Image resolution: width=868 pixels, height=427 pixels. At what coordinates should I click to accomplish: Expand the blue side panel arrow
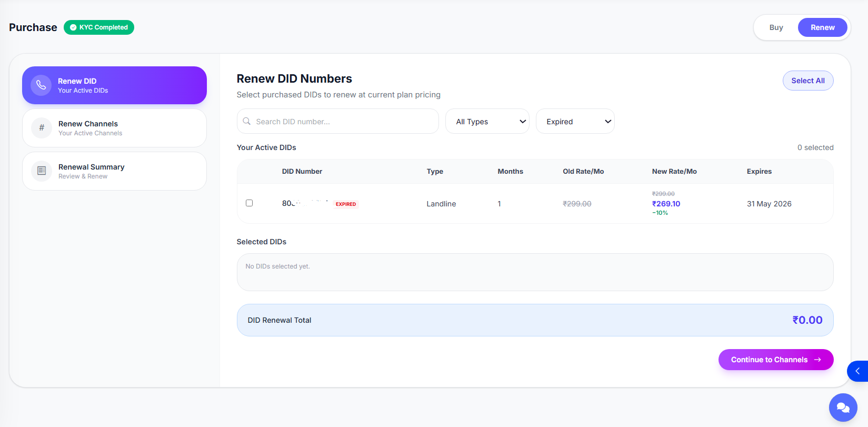[857, 371]
